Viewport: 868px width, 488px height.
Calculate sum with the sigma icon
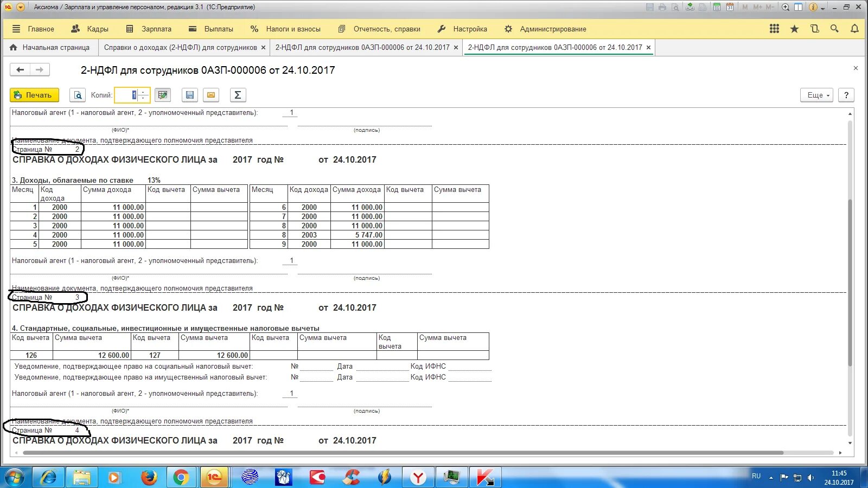coord(238,95)
